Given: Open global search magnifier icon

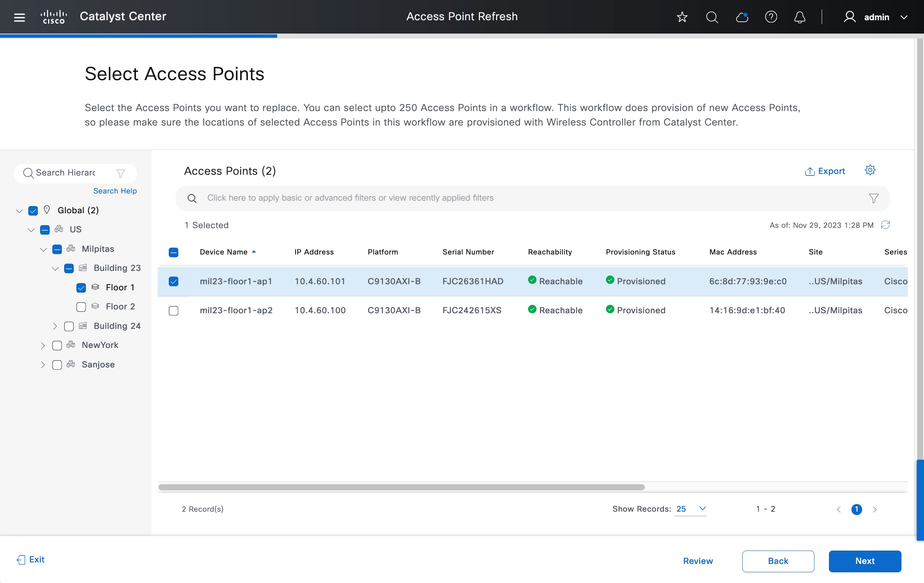Looking at the screenshot, I should click(x=712, y=17).
